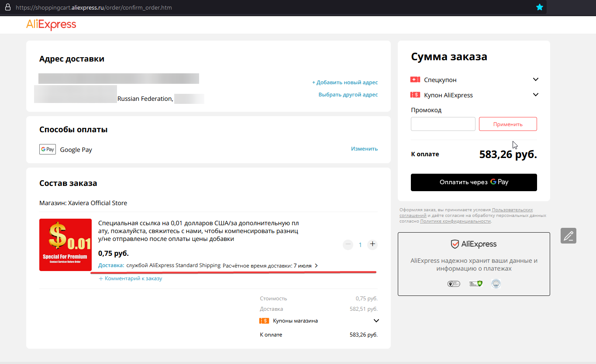Viewport: 596px width, 364px height.
Task: Click the padlock icon in the address bar
Action: coord(7,7)
